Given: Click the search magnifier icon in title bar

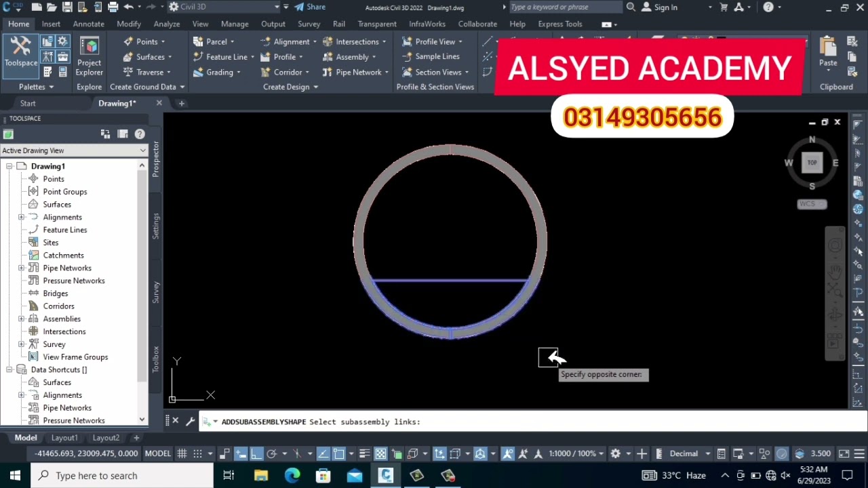Looking at the screenshot, I should click(x=631, y=7).
